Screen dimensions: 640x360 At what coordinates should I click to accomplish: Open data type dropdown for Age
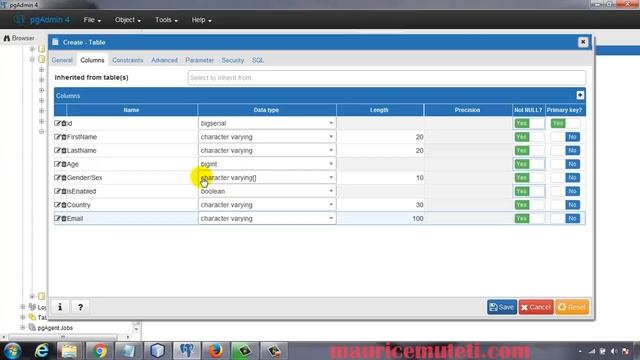(267, 164)
